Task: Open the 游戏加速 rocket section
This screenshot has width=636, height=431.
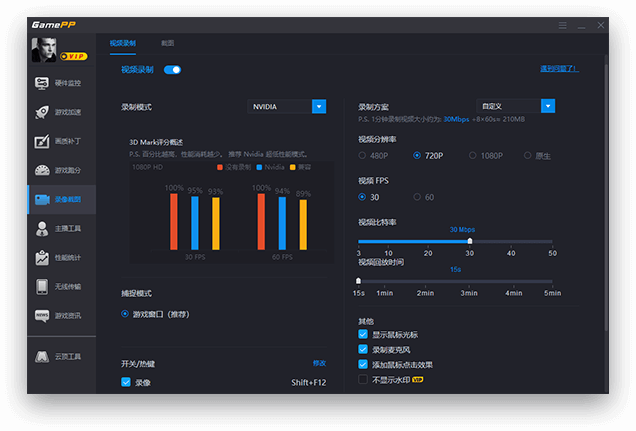Action: (61, 112)
